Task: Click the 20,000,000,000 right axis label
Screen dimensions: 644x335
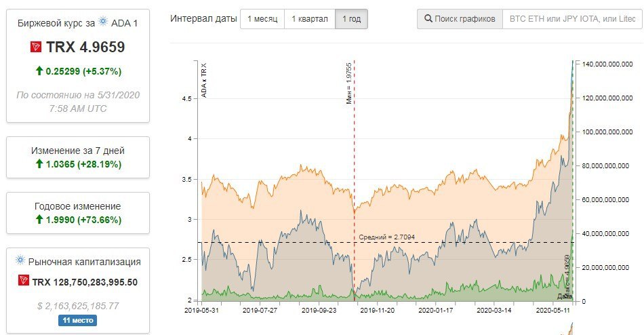Action: pyautogui.click(x=605, y=268)
